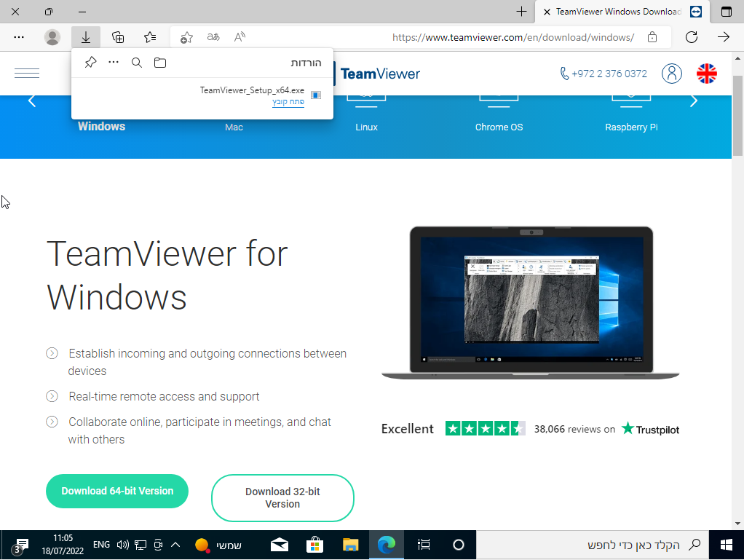Open the TeamViewer account sign-in icon
Viewport: 744px width, 560px height.
tap(672, 74)
